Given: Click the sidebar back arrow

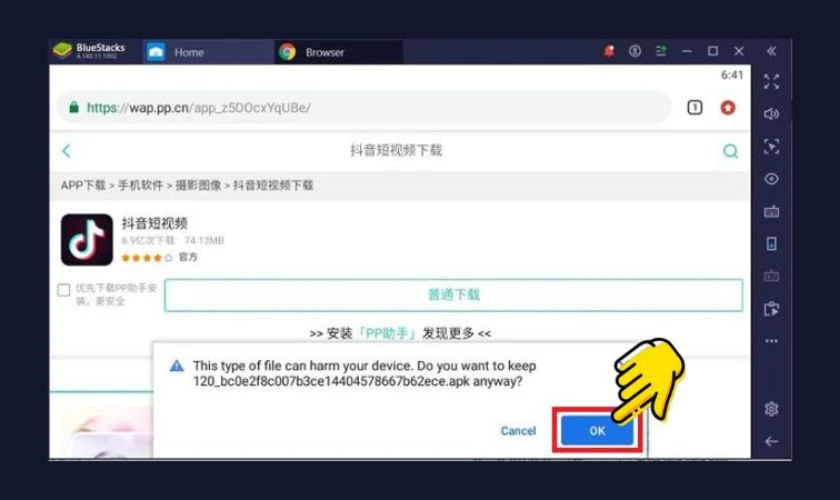Looking at the screenshot, I should click(771, 441).
